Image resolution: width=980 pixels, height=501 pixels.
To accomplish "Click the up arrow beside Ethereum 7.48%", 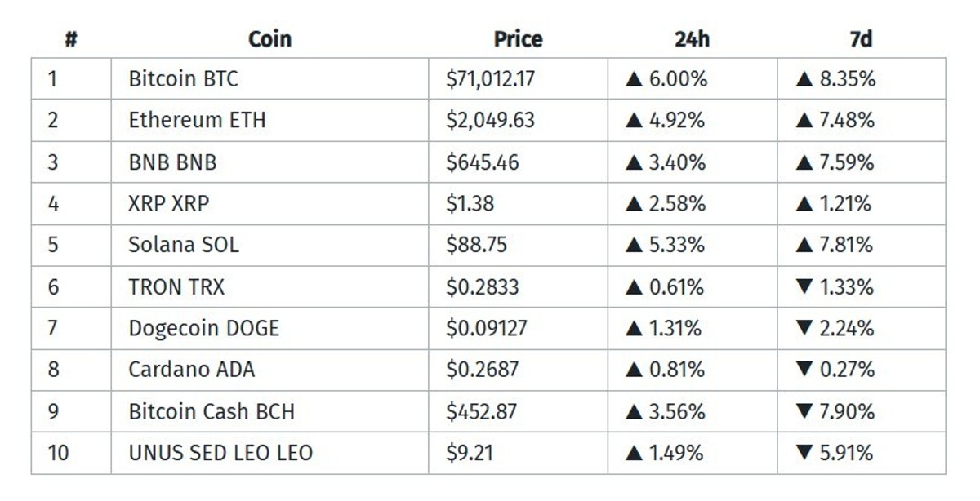I will tap(805, 121).
